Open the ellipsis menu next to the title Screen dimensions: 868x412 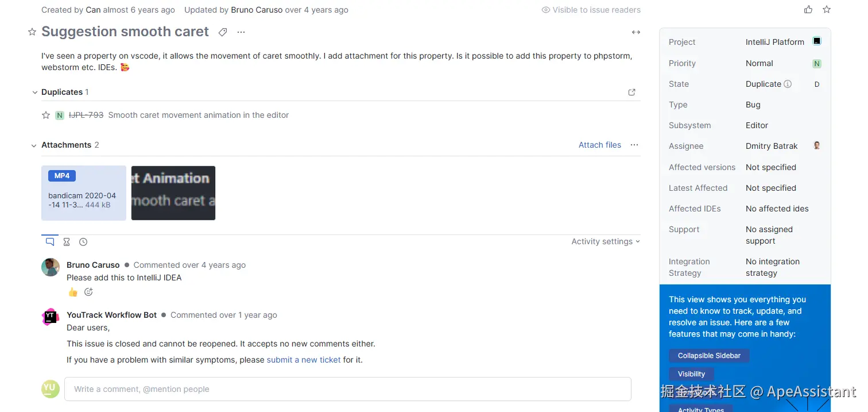[x=241, y=32]
